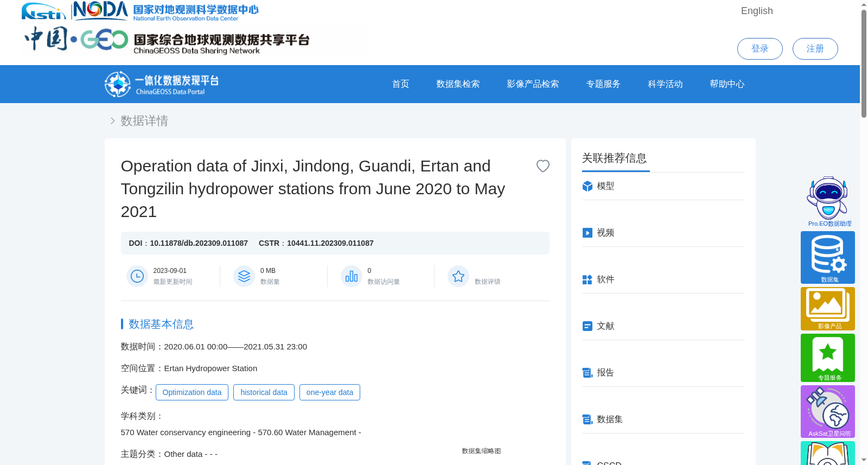Open the teal book sidebar shortcut
The image size is (868, 465).
tap(828, 453)
